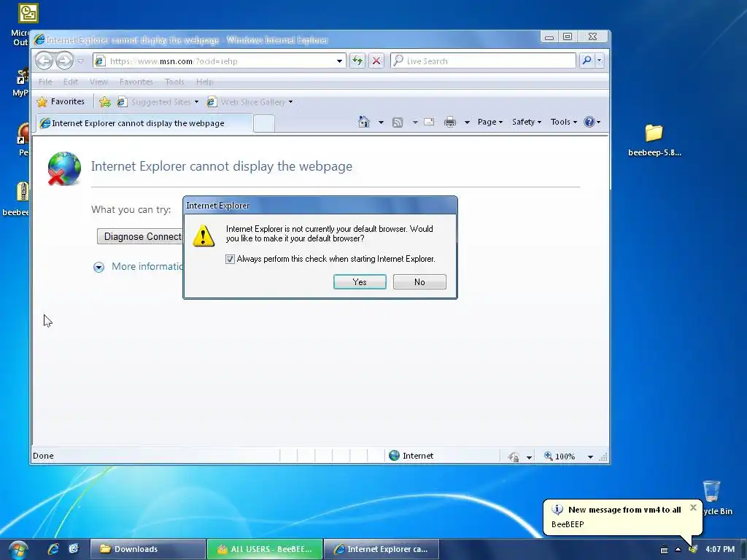Open the File menu

pyautogui.click(x=45, y=82)
